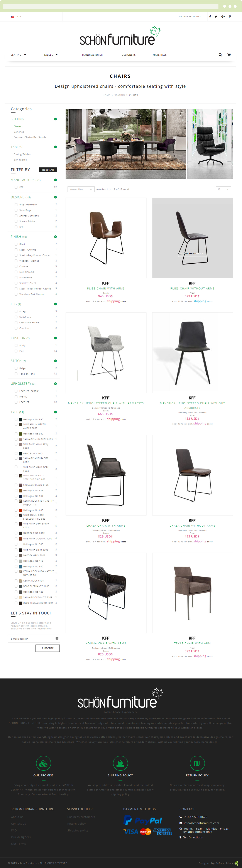This screenshot has height=868, width=242.
Task: Open the shopping cart icon
Action: (x=229, y=55)
